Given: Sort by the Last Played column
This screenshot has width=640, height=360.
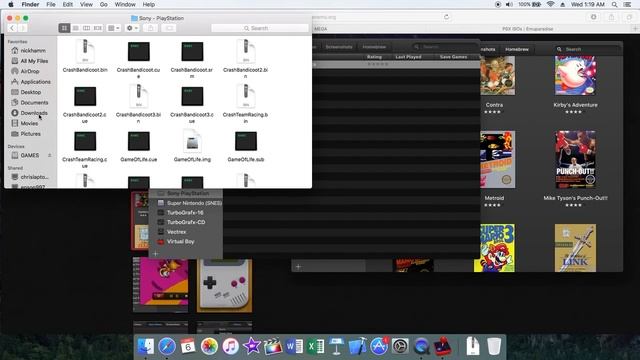Looking at the screenshot, I should [408, 57].
